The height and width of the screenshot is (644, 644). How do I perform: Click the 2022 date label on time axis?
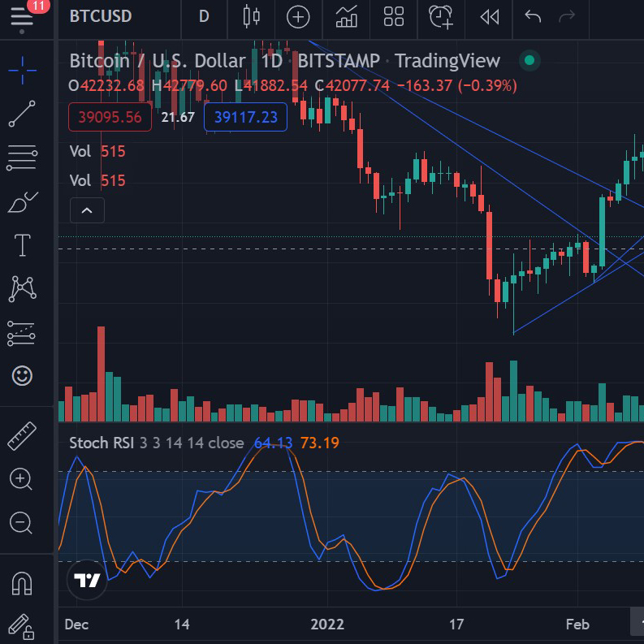(327, 625)
